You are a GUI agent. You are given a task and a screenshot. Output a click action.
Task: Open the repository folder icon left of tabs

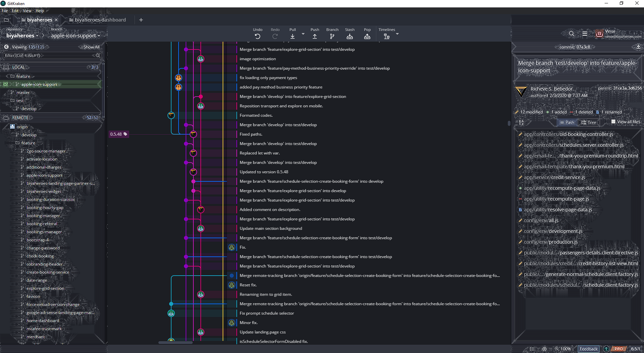tap(6, 20)
